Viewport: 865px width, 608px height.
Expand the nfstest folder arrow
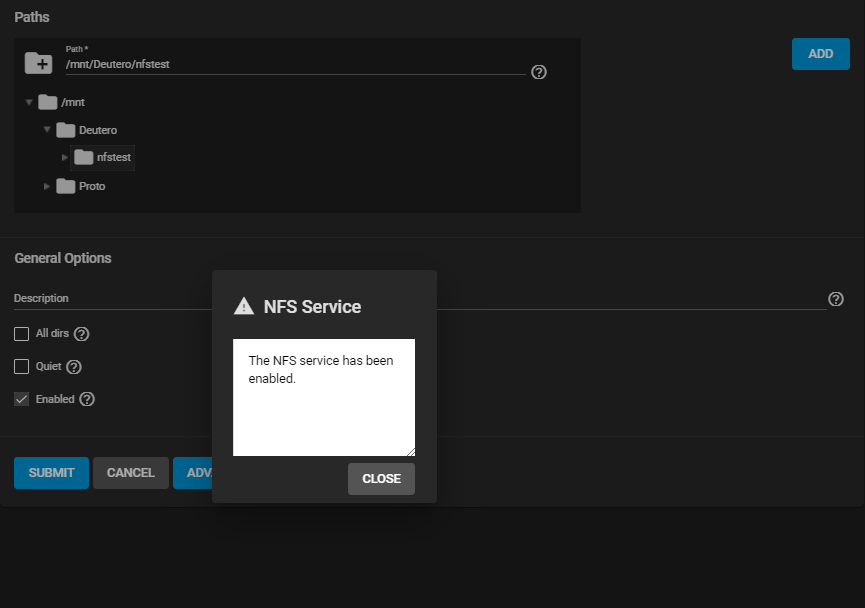65,157
